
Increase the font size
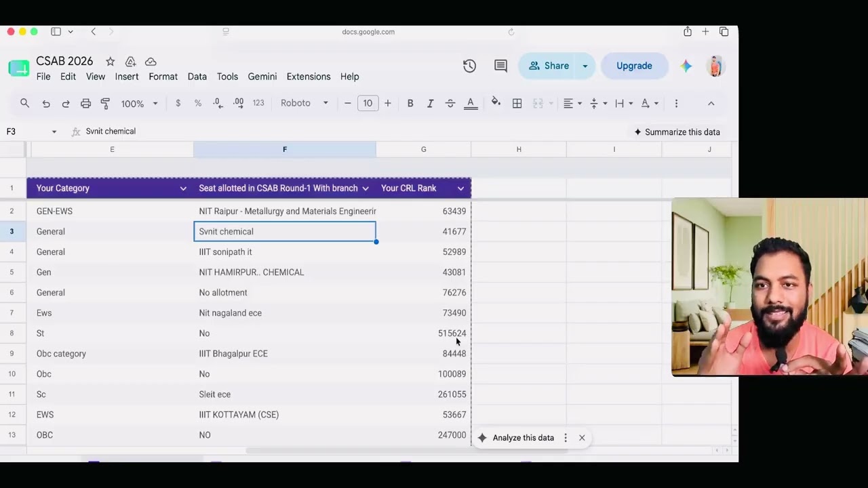388,103
